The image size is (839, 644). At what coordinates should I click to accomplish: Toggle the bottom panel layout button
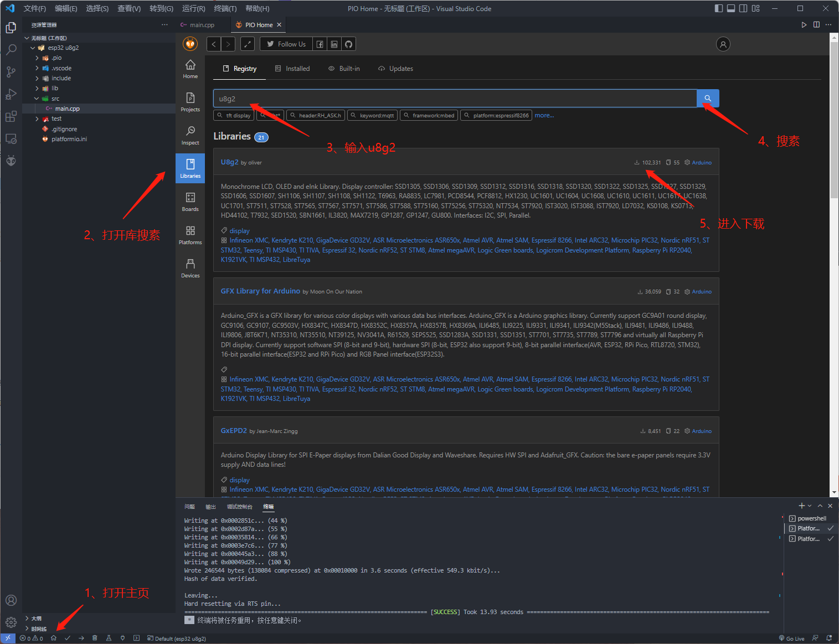pos(731,8)
